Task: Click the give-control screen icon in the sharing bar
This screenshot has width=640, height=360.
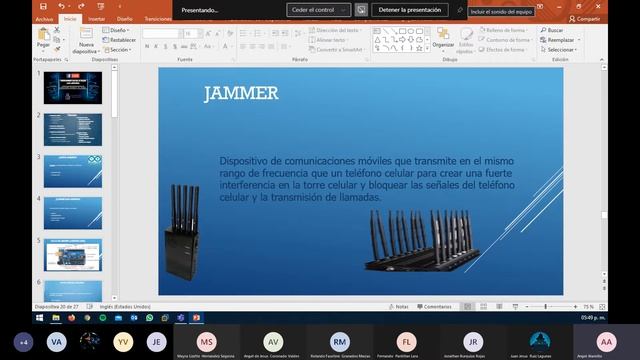Action: coord(361,10)
